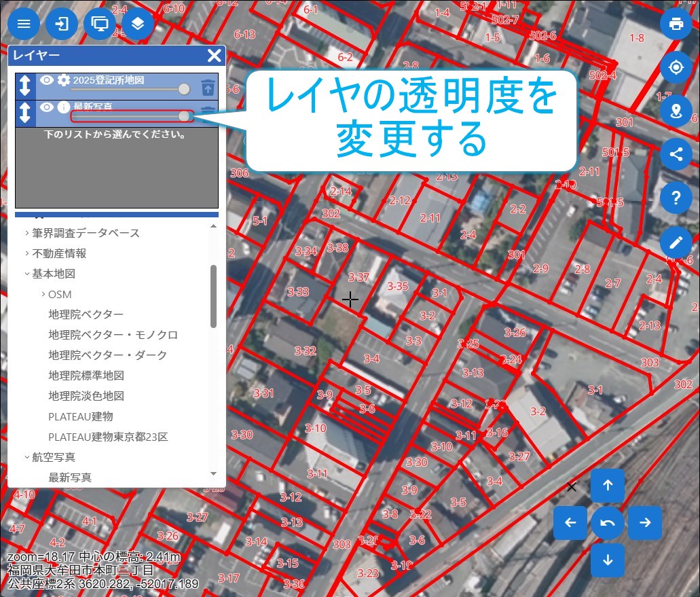Click the login arrow icon button
The width and height of the screenshot is (700, 597).
point(62,24)
